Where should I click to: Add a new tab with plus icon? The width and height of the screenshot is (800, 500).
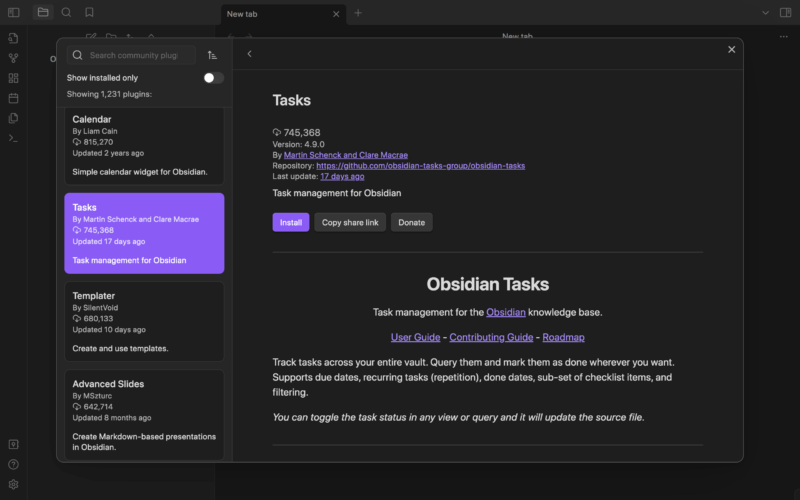(358, 13)
